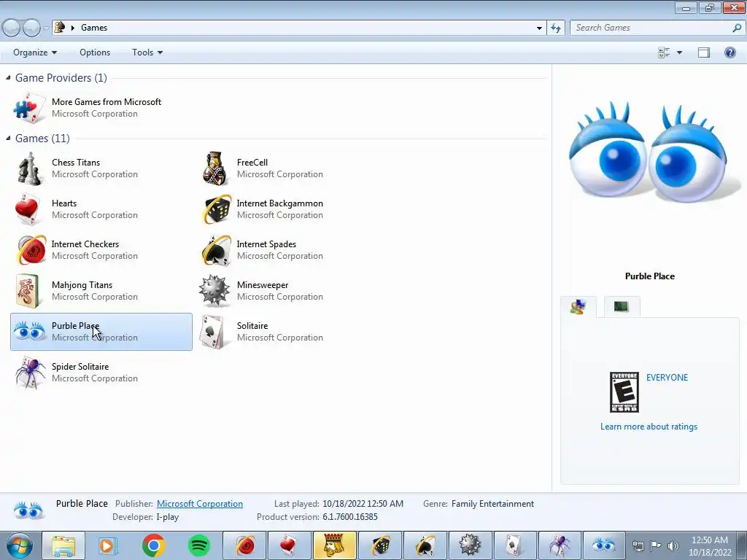Click the Purble Place taskbar icon
This screenshot has width=747, height=560.
tap(604, 545)
